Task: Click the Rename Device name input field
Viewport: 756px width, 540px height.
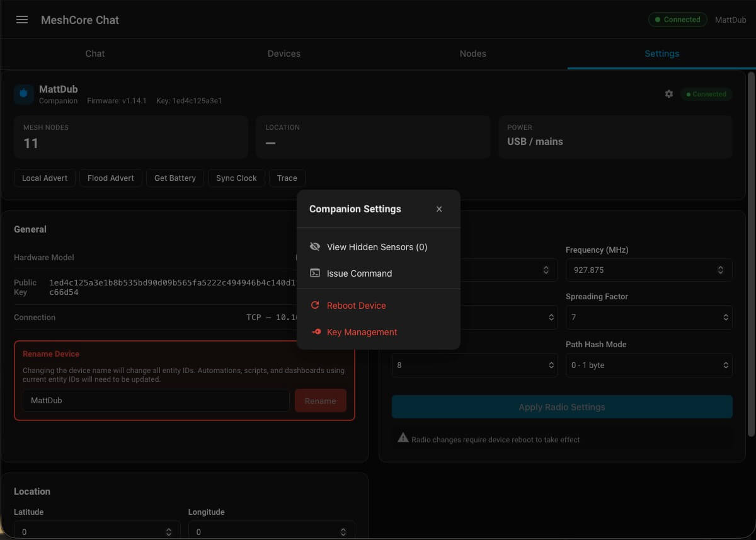Action: click(156, 401)
